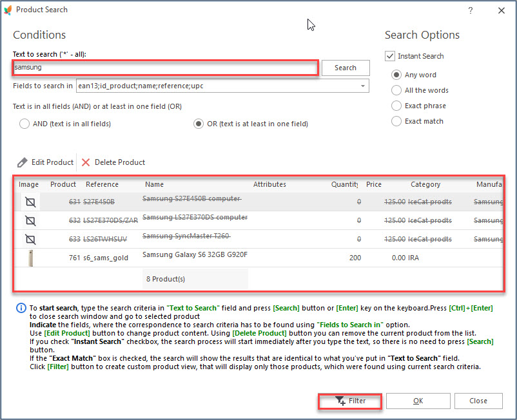The width and height of the screenshot is (517, 420).
Task: Expand the Fields to search in dropdown
Action: pyautogui.click(x=363, y=86)
